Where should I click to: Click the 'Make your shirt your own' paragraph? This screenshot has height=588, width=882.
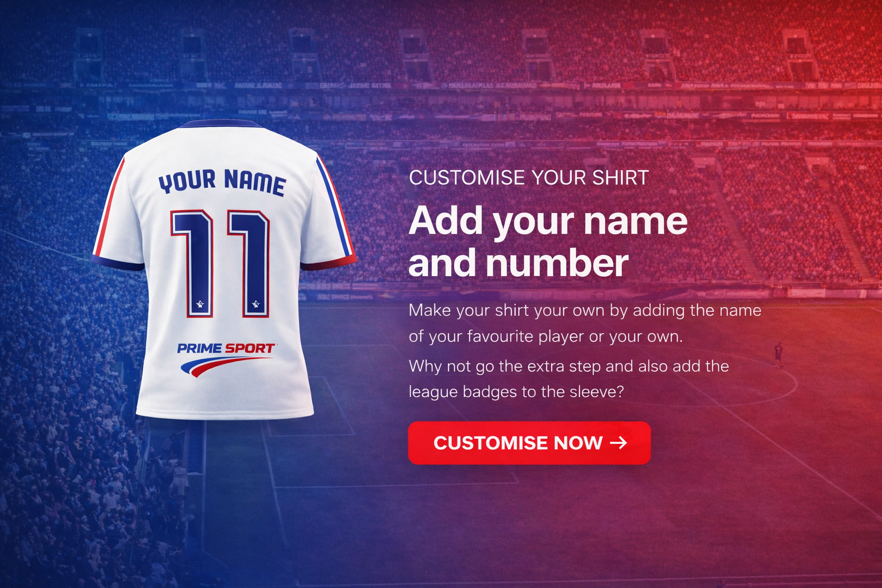pos(585,323)
